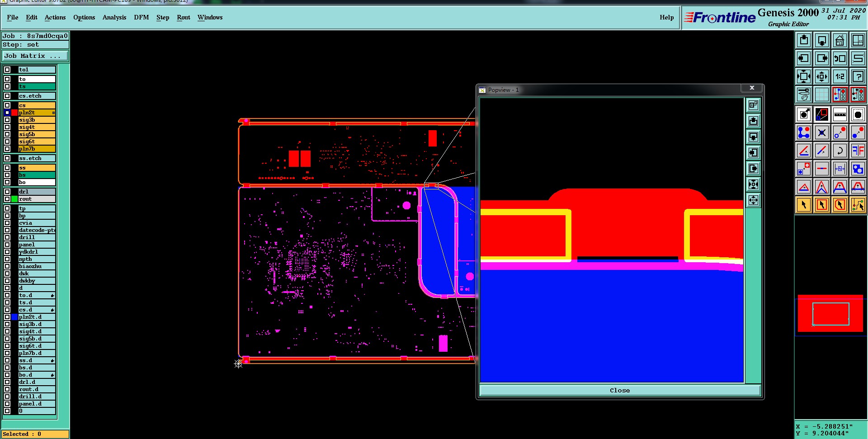The width and height of the screenshot is (868, 439).
Task: Click the XY coordinate window icon
Action: [x=858, y=40]
